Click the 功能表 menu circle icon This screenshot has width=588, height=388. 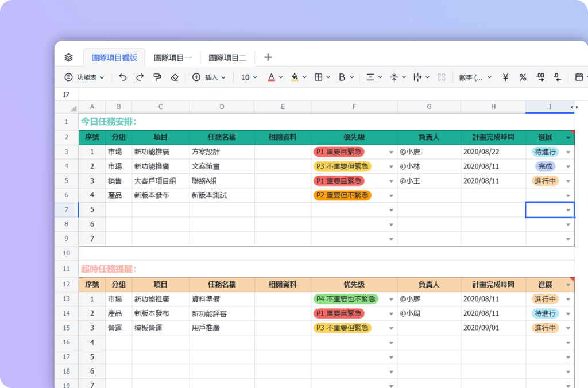coord(69,77)
